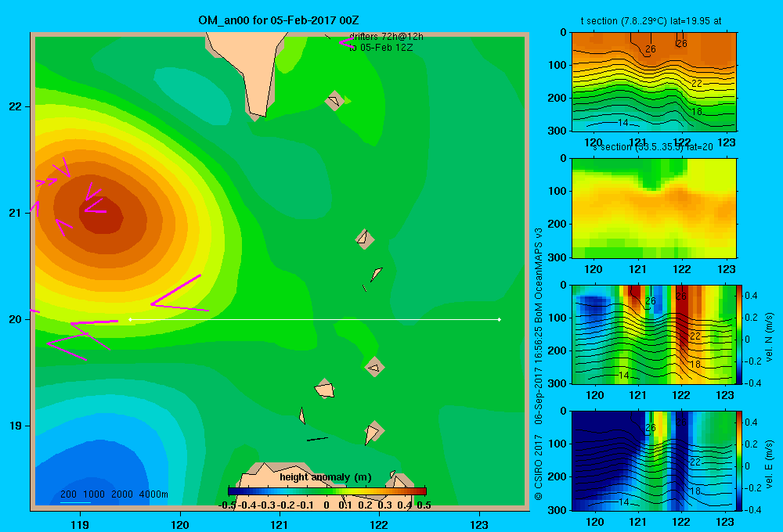
Task: Click the 's section (33.5..35.5) lat=20' title
Action: (x=653, y=147)
